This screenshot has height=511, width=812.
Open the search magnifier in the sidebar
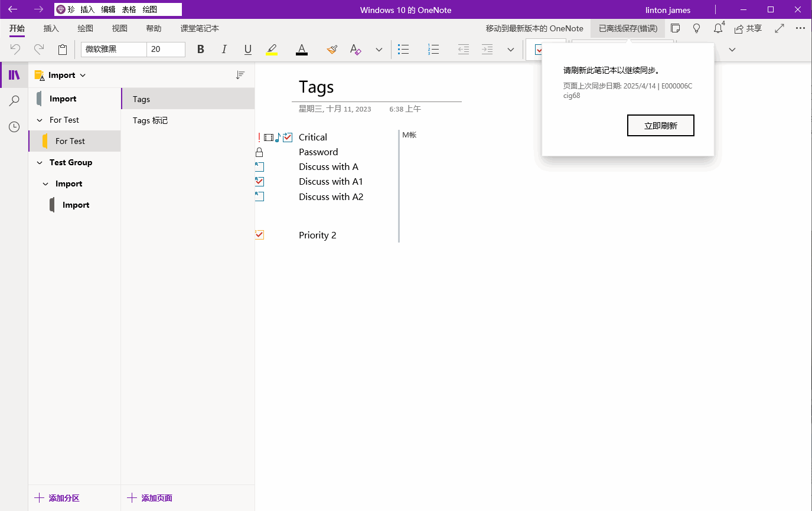[x=14, y=101]
